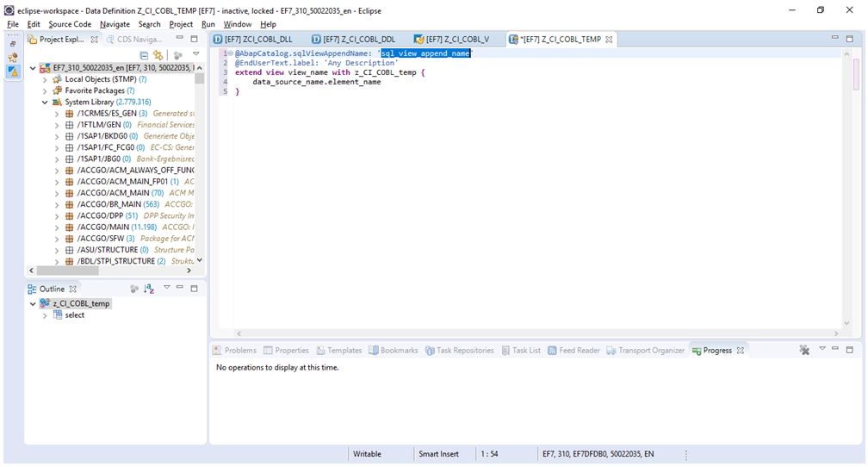Open the File menu
Screen dimensions: 868x467
point(13,24)
